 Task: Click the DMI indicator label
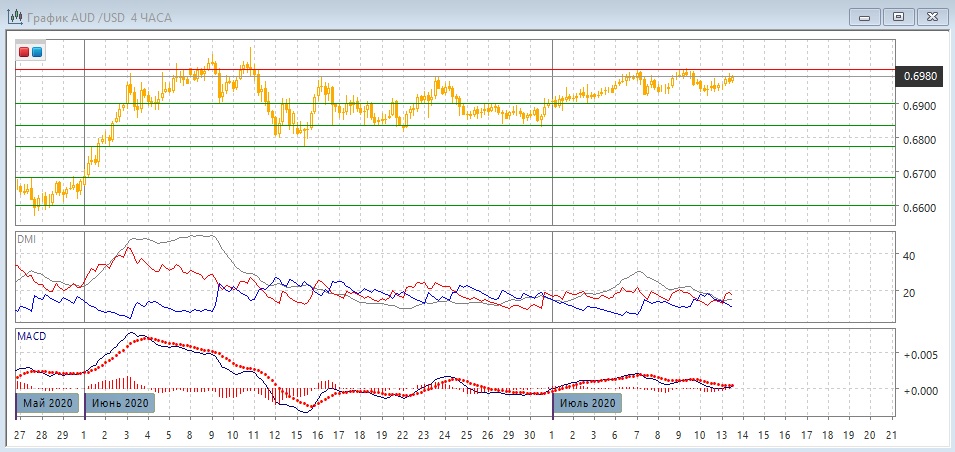coord(26,239)
